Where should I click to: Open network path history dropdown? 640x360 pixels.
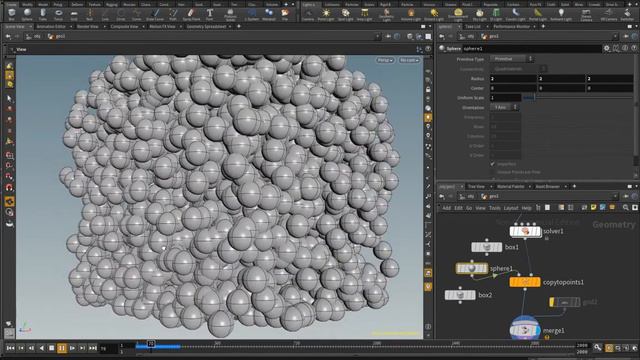click(x=615, y=196)
